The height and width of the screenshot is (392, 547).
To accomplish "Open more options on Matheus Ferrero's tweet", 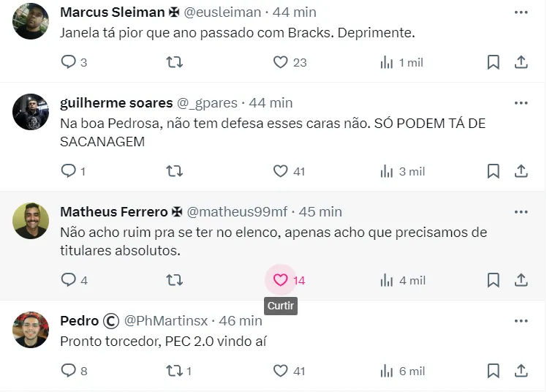I will pos(521,212).
